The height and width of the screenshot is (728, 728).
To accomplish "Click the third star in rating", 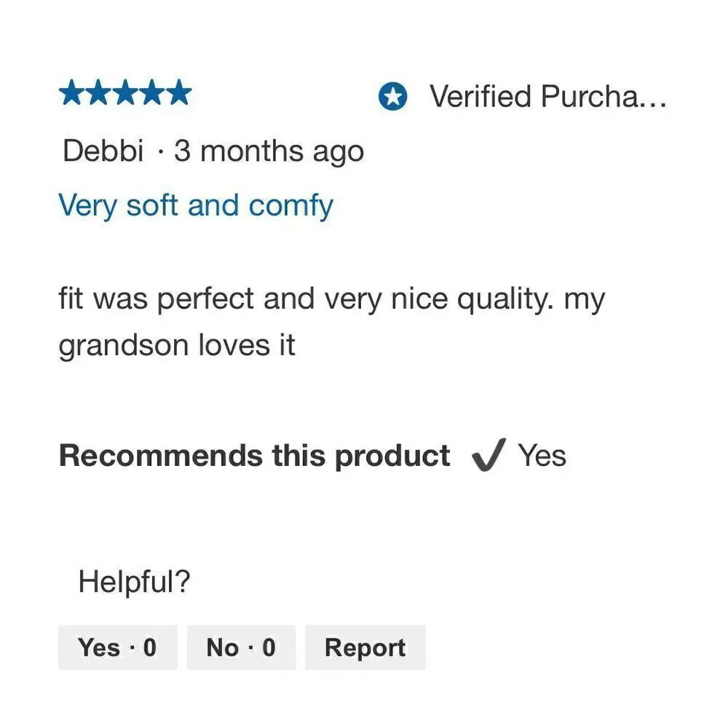I will click(x=125, y=92).
